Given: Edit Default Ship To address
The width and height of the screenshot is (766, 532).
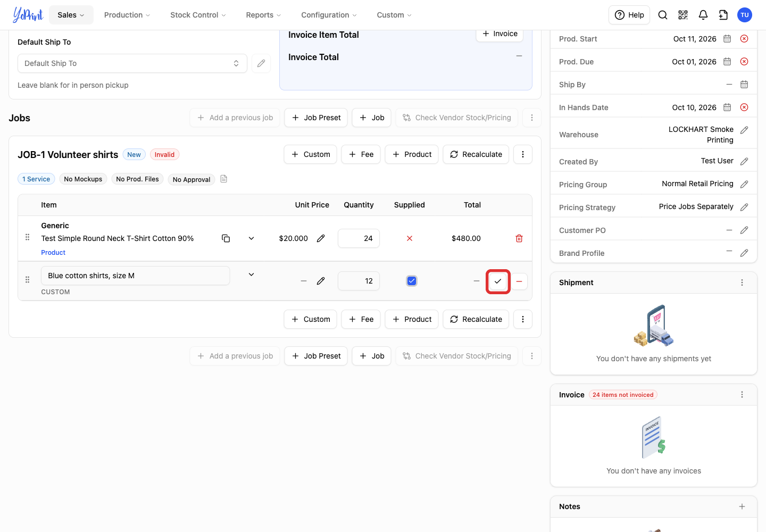Looking at the screenshot, I should (261, 63).
